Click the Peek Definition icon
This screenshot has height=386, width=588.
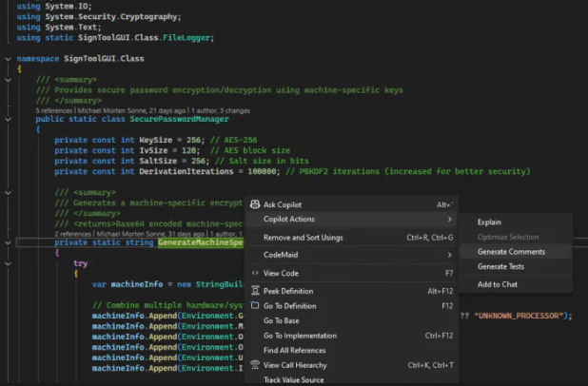coord(254,291)
